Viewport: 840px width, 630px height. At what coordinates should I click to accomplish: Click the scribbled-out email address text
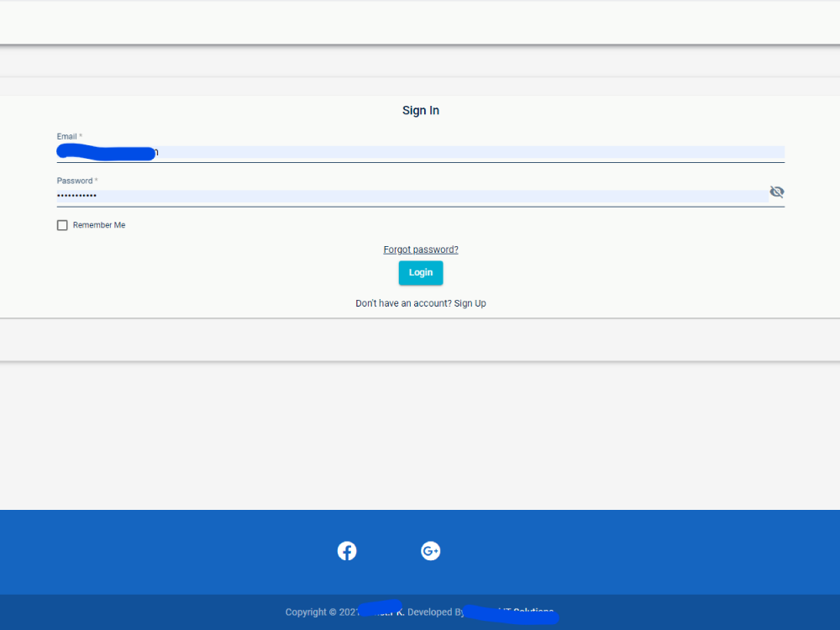pyautogui.click(x=106, y=153)
